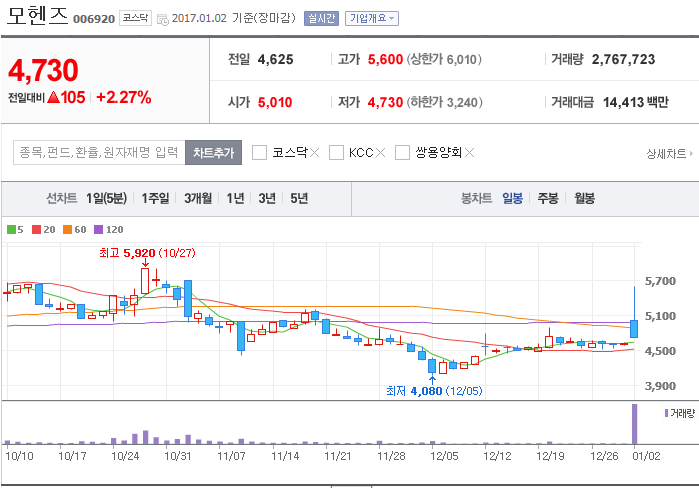The width and height of the screenshot is (699, 488).
Task: Open the 상세차트 detailed chart link
Action: (x=670, y=154)
